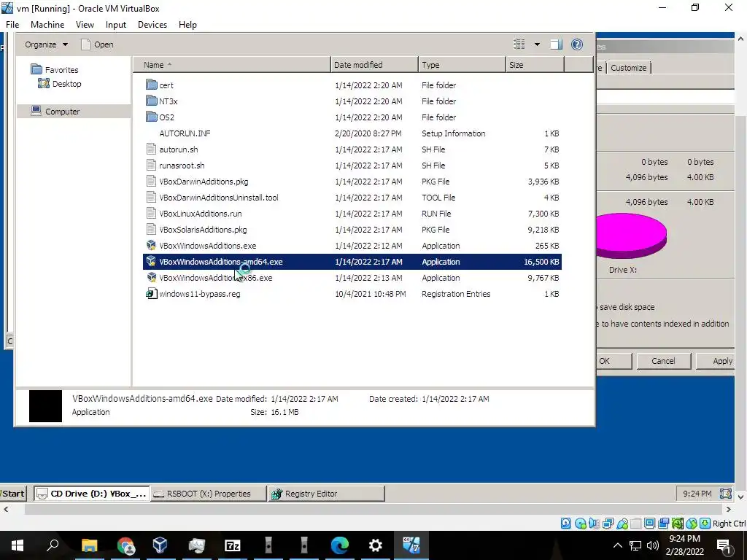
Task: Click OK in Properties window
Action: coord(614,361)
